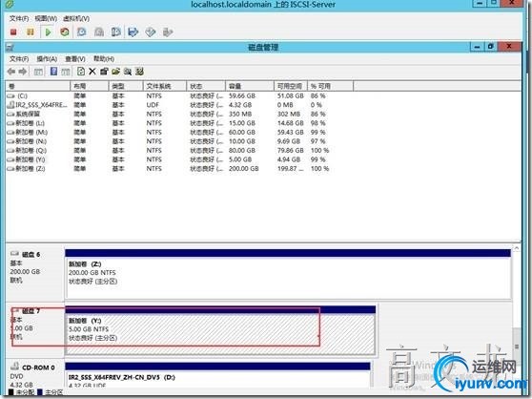Click the properties icon beside delete
This screenshot has width=532, height=399.
point(104,71)
